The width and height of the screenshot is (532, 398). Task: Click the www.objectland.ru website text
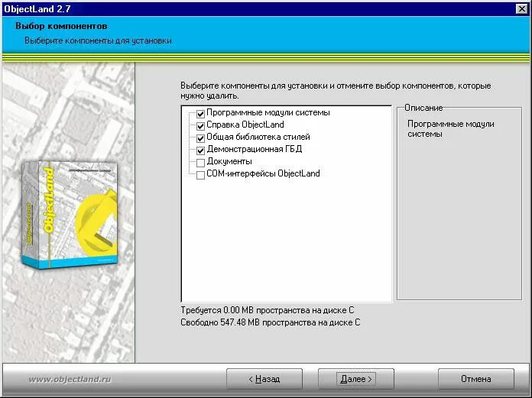[70, 379]
